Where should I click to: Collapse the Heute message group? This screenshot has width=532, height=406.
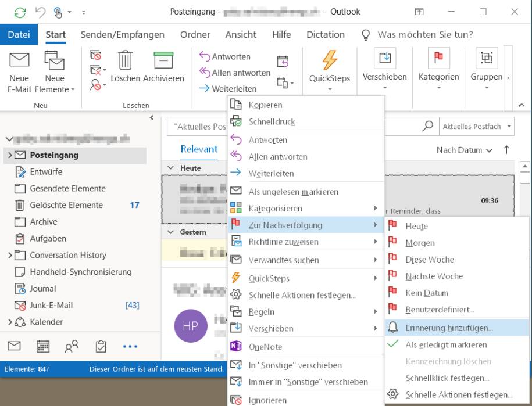[171, 168]
